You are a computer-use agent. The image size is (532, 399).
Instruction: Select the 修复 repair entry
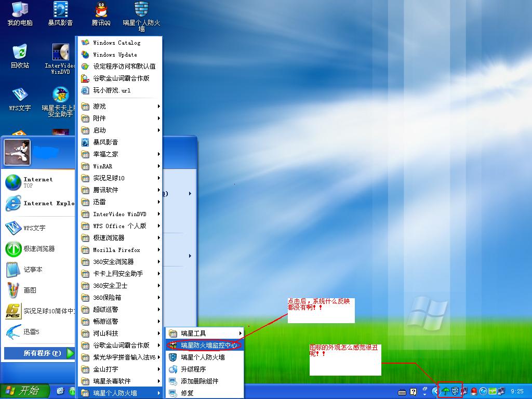click(205, 393)
